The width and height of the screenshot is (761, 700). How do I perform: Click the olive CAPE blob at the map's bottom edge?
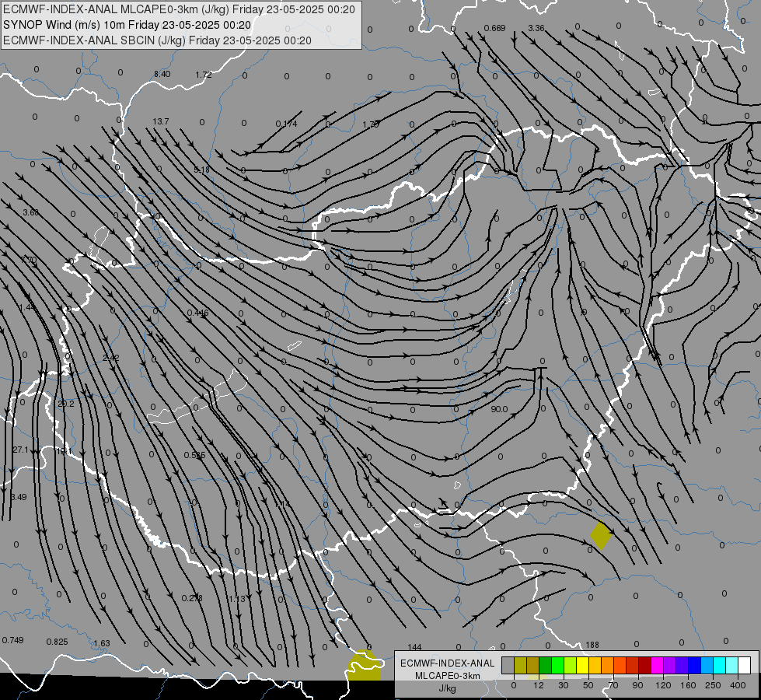pyautogui.click(x=364, y=666)
